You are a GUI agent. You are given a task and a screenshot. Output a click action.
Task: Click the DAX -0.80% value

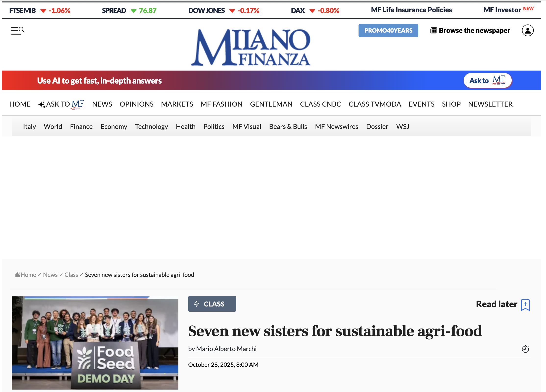(x=329, y=11)
